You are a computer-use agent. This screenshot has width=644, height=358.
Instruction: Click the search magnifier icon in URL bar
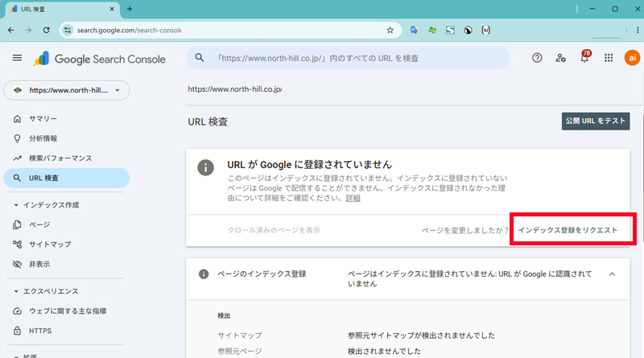(x=200, y=58)
